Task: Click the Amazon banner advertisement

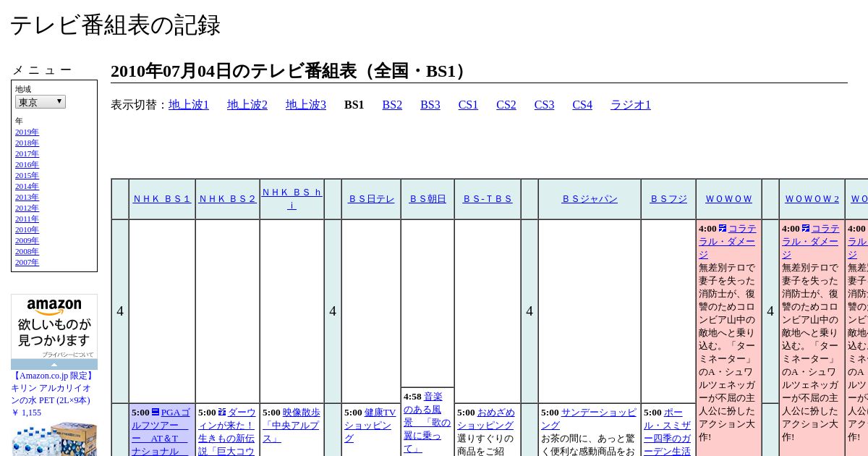Action: coord(54,326)
